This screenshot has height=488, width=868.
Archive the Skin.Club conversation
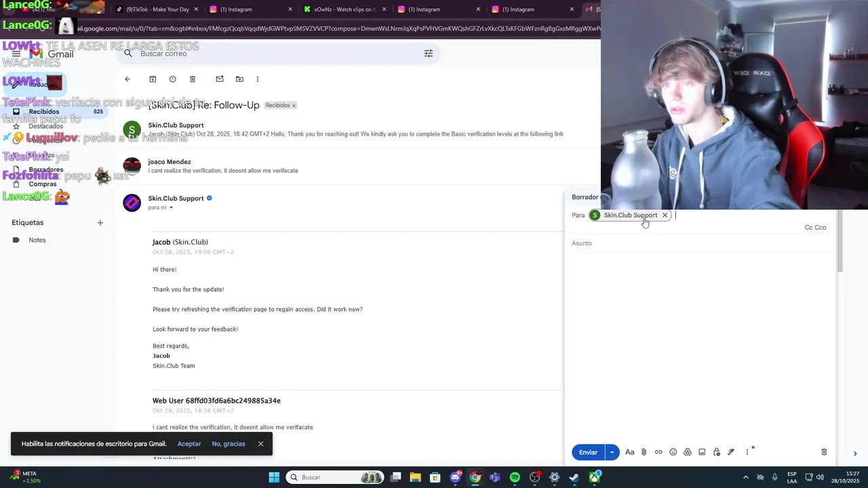tap(153, 79)
